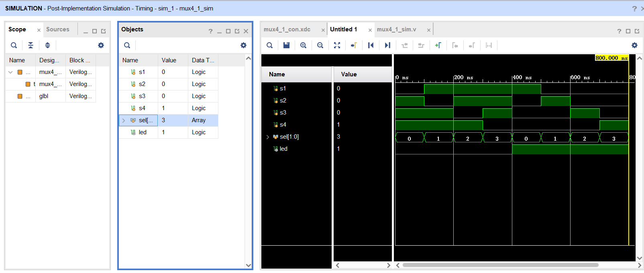Zoom out of the waveform
Screen dimensions: 644x273
(320, 45)
